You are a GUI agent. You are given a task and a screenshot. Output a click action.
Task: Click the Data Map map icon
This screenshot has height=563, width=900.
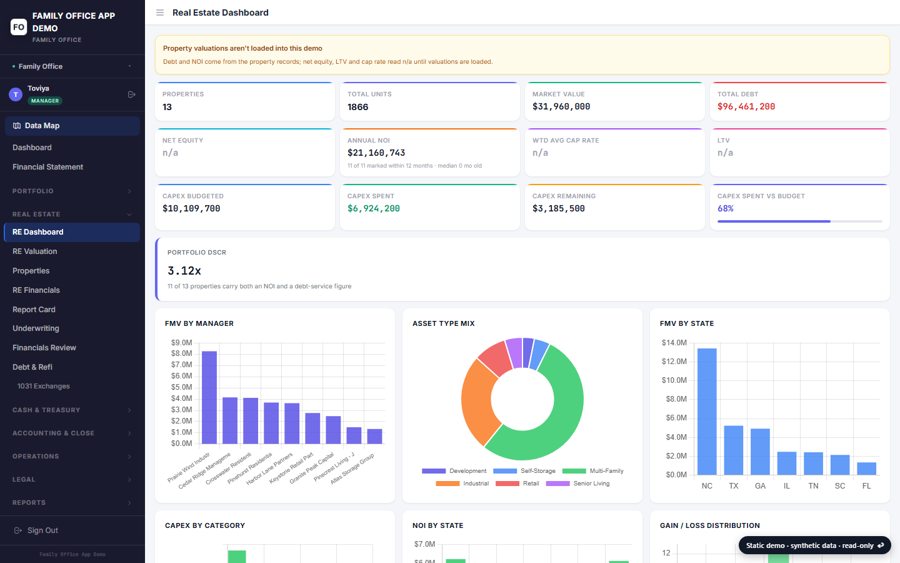coord(17,126)
